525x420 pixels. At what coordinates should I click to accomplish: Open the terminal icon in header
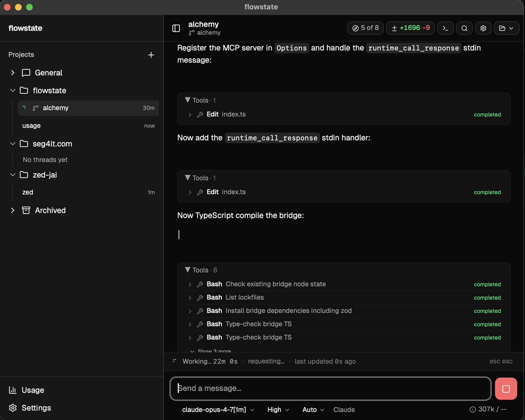pos(445,28)
